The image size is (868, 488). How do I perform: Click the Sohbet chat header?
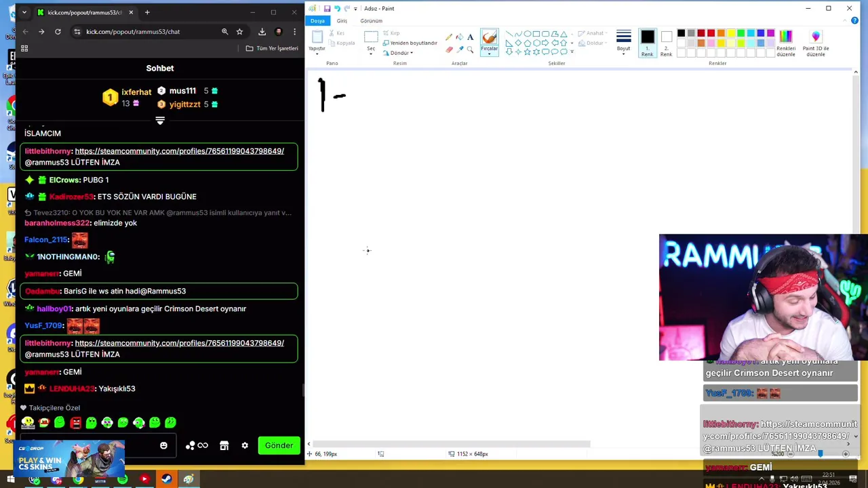pos(160,68)
